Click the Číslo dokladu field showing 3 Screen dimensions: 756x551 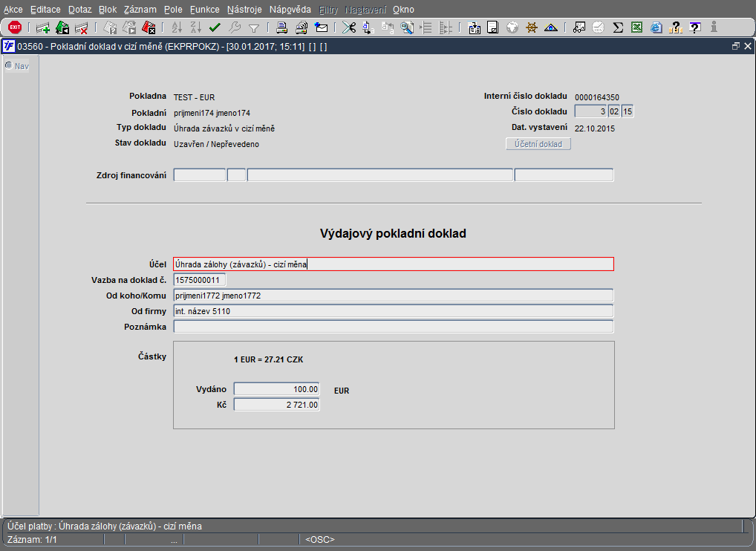(x=590, y=111)
